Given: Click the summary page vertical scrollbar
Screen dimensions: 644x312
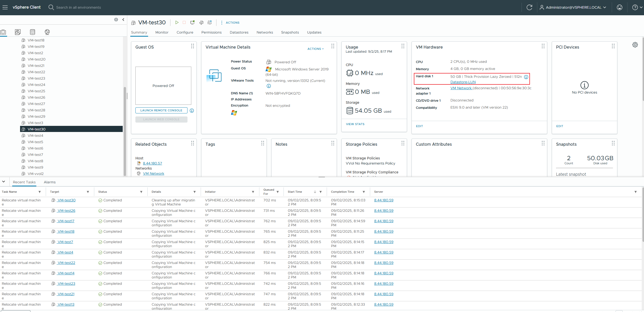Looking at the screenshot, I should pos(643,69).
